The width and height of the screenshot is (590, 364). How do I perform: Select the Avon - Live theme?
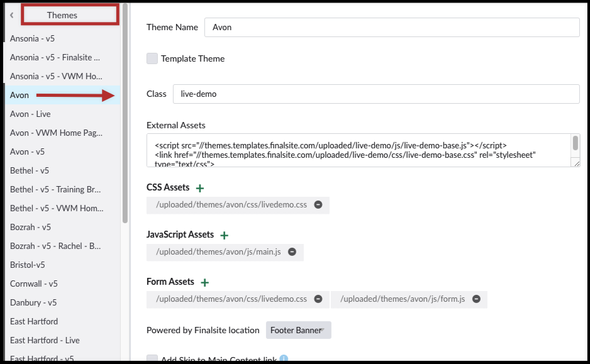click(x=62, y=114)
